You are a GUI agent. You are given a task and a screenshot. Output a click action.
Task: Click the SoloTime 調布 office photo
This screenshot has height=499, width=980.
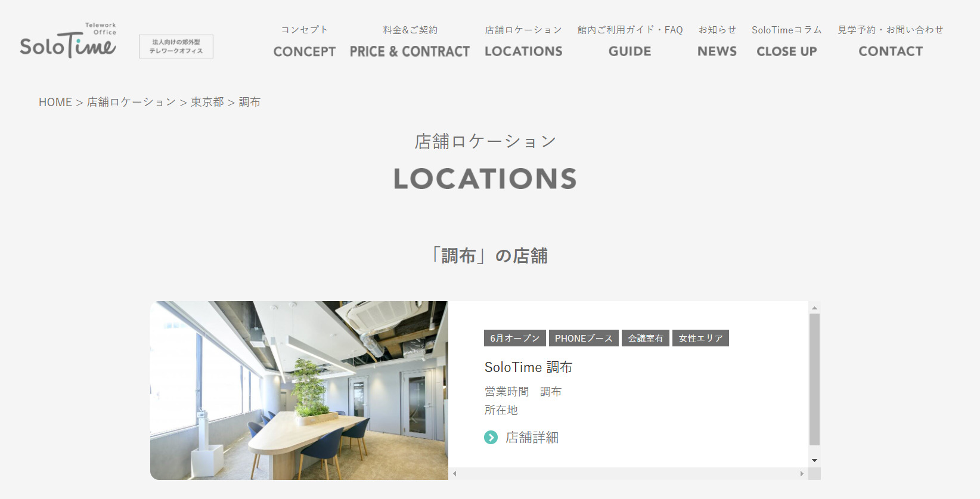point(299,390)
